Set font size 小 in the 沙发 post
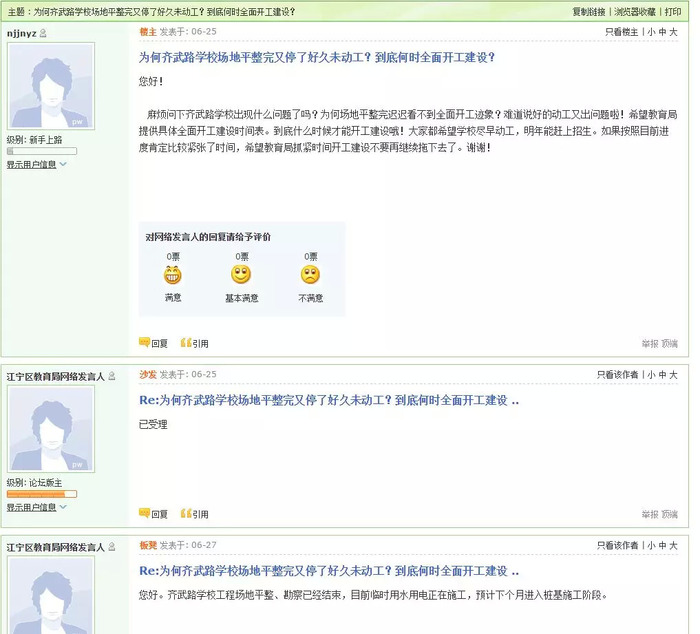Image resolution: width=700 pixels, height=634 pixels. pos(651,375)
